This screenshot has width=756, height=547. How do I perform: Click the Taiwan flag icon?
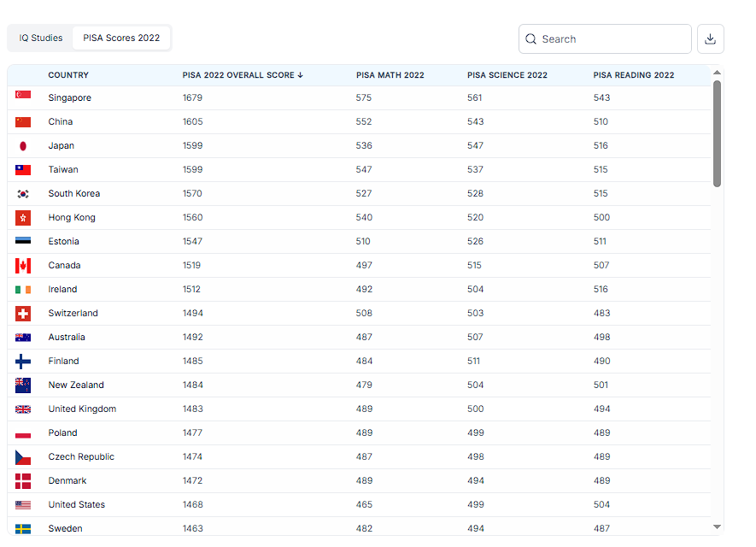click(x=23, y=170)
